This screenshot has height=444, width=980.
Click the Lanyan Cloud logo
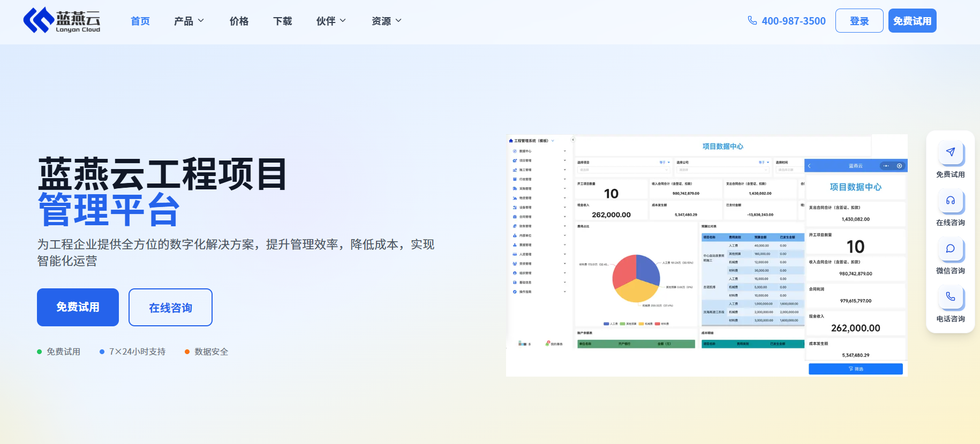(62, 21)
